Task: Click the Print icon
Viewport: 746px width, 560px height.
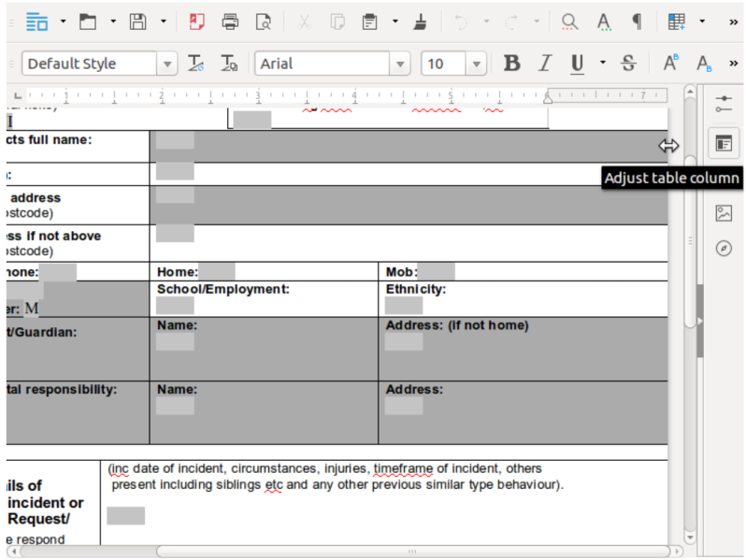Action: click(230, 22)
